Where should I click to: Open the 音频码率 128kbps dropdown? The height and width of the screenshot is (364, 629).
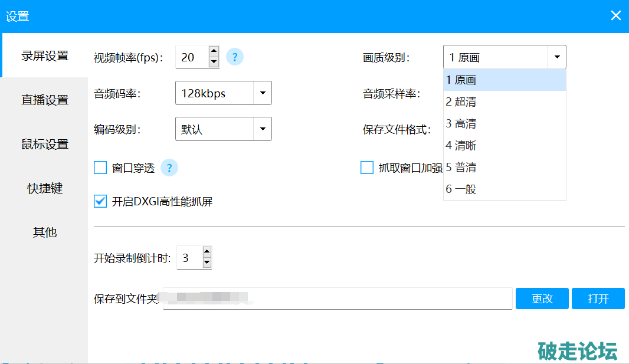(x=263, y=93)
